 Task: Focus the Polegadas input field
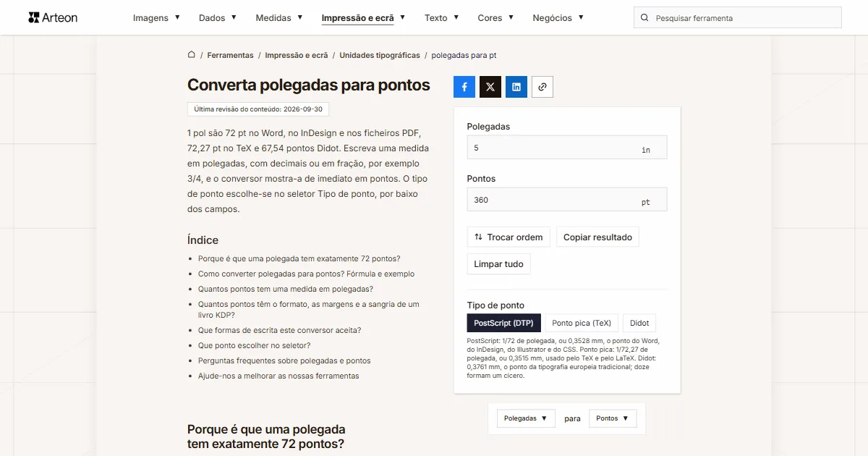567,148
